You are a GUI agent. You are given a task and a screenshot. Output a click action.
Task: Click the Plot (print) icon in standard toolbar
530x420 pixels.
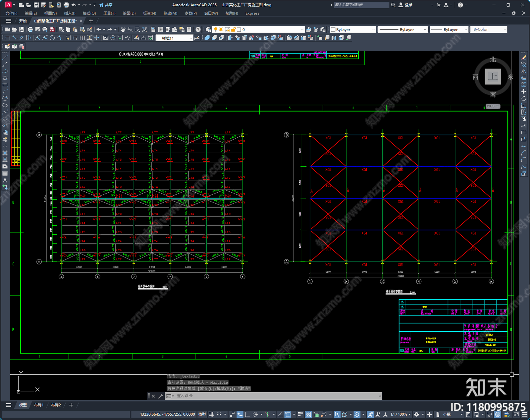pyautogui.click(x=31, y=29)
